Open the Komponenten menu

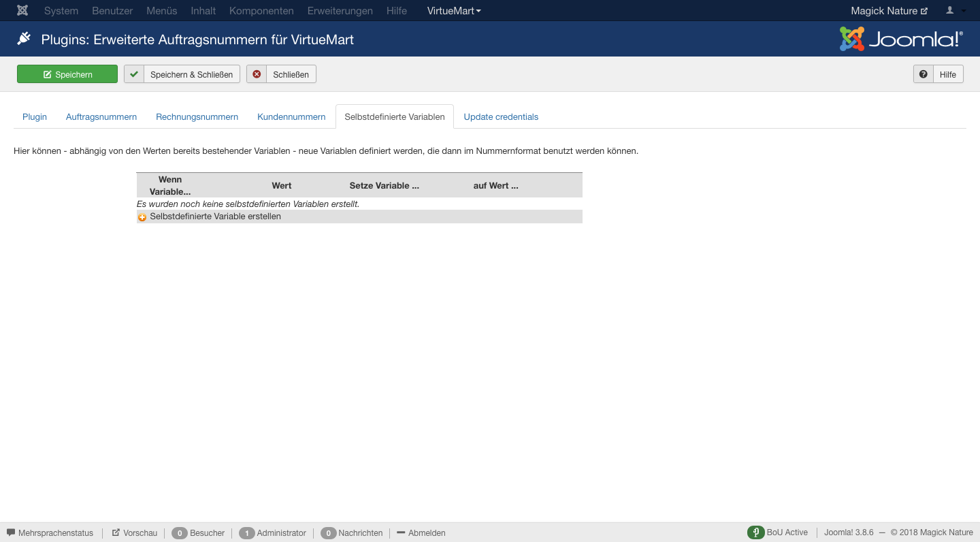click(x=261, y=11)
